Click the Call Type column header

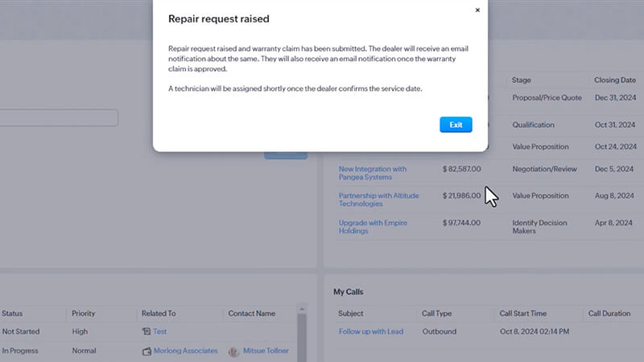click(436, 313)
